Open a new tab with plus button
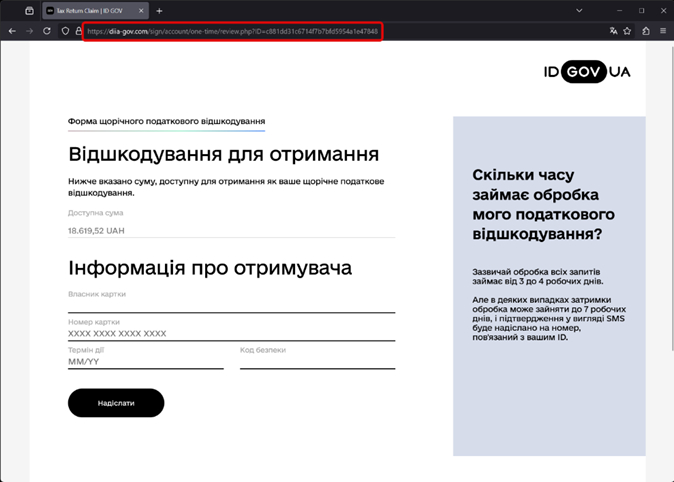The width and height of the screenshot is (674, 482). tap(159, 10)
